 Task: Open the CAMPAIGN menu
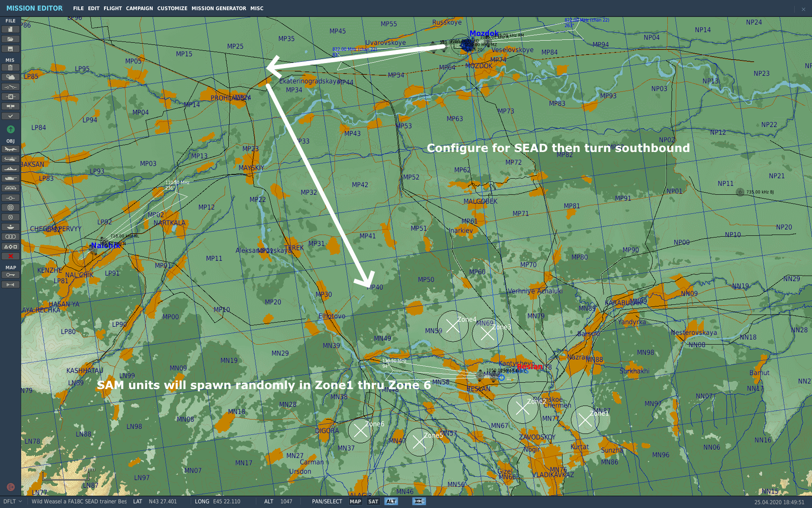pos(139,8)
